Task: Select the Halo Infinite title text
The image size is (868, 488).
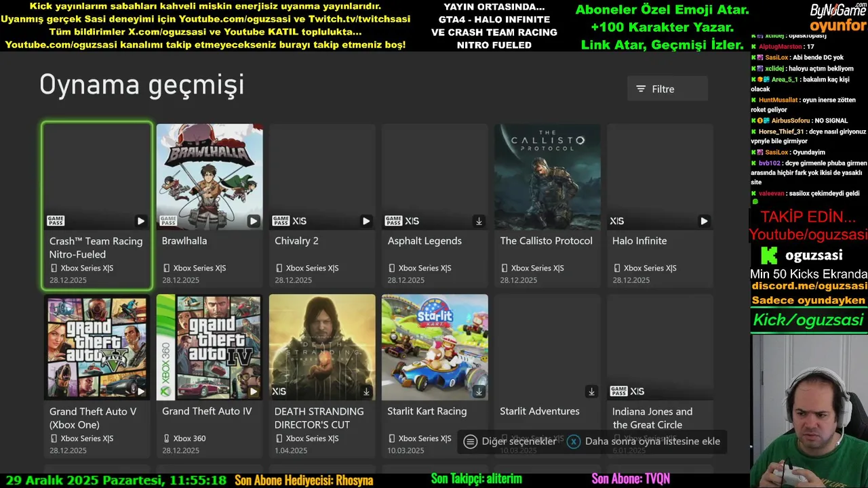Action: pos(639,241)
